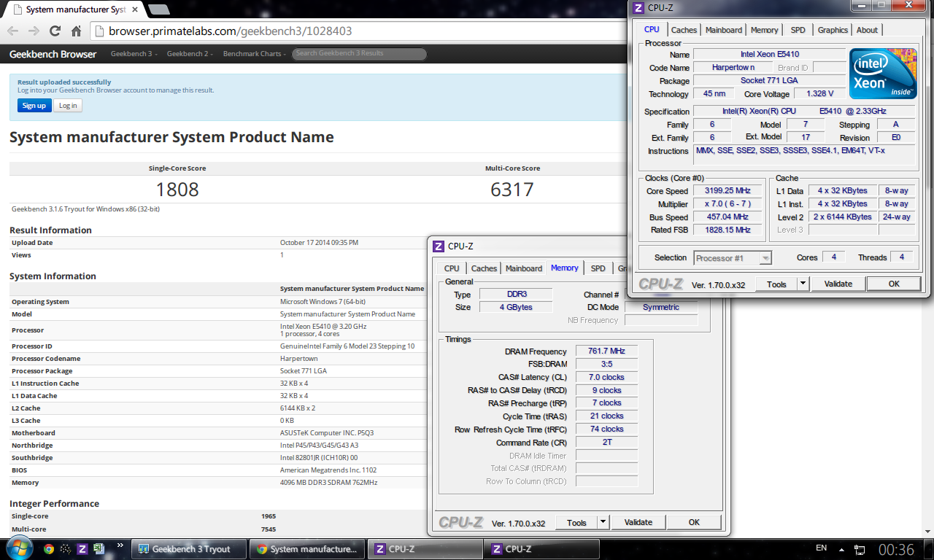Open Mainboard tab in CPU-Z CPU window
Viewport: 934px width, 560px height.
click(x=724, y=30)
